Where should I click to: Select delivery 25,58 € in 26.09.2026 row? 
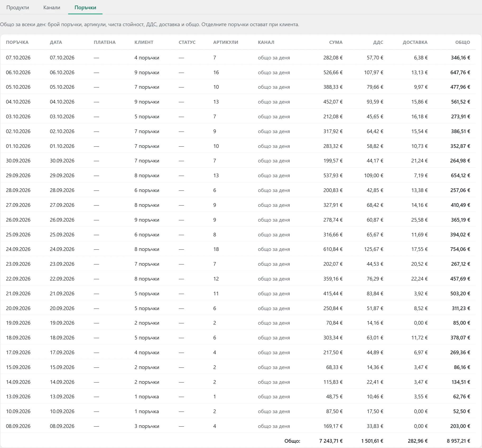419,220
